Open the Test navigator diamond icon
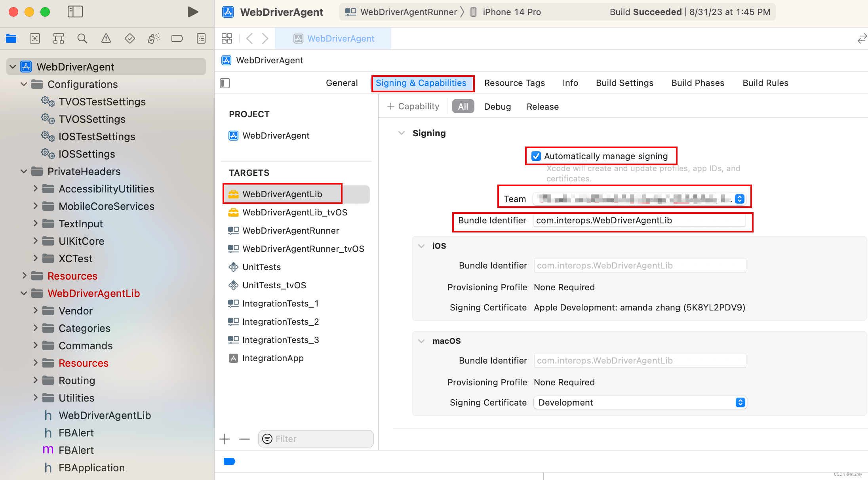868x480 pixels. point(130,38)
